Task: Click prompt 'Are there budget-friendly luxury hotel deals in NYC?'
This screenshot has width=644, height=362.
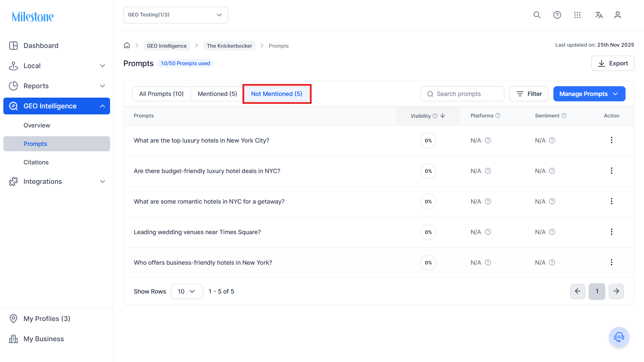Action: (207, 171)
